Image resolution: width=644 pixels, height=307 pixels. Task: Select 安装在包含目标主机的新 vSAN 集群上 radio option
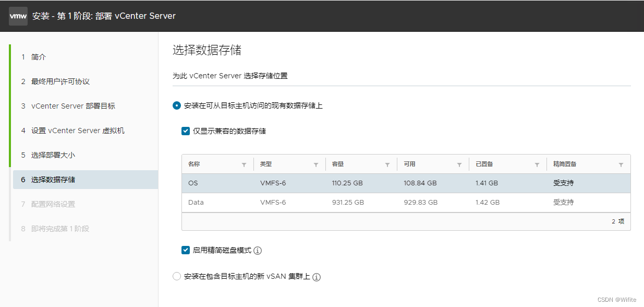point(177,276)
